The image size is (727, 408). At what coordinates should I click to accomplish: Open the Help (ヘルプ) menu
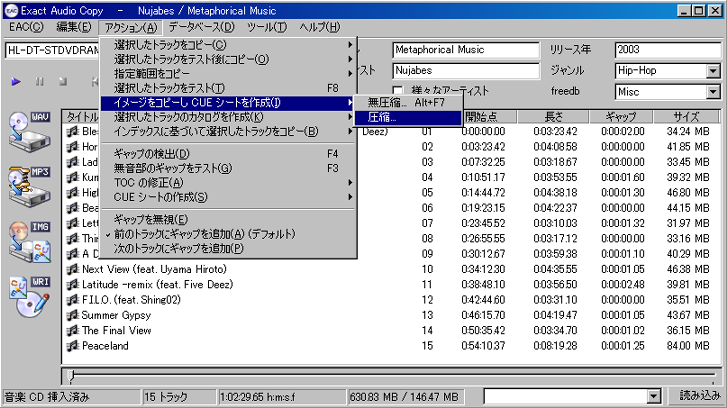(319, 27)
